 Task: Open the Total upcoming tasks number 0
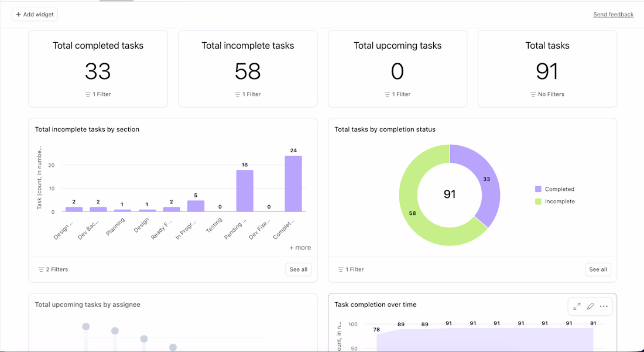click(x=397, y=71)
